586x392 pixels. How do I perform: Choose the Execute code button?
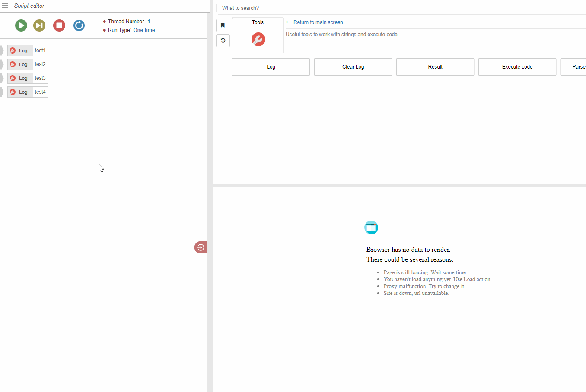click(517, 67)
